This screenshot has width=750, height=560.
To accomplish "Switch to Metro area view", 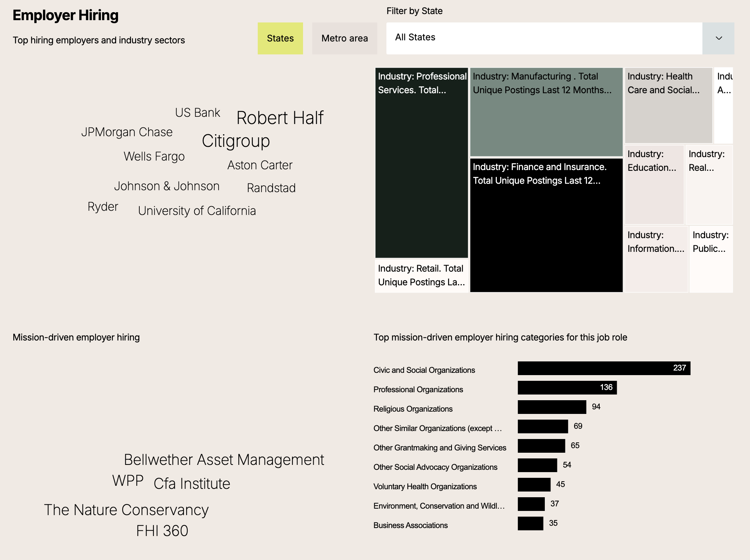I will pyautogui.click(x=345, y=38).
